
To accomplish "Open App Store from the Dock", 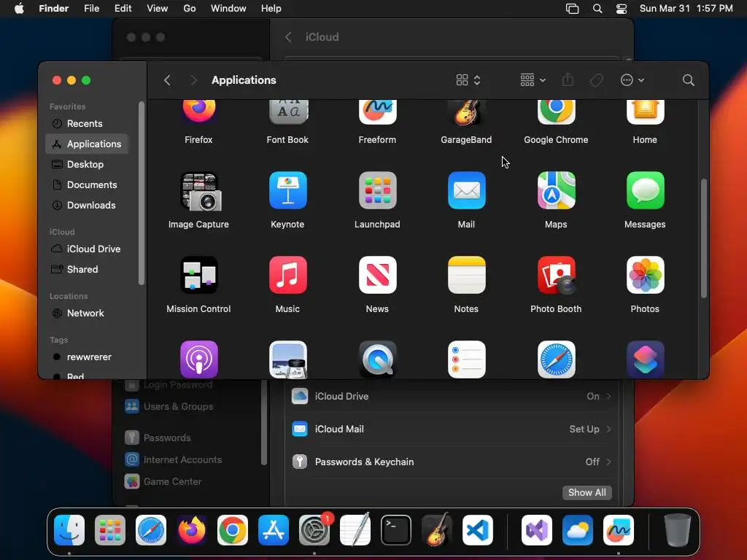I will (274, 530).
